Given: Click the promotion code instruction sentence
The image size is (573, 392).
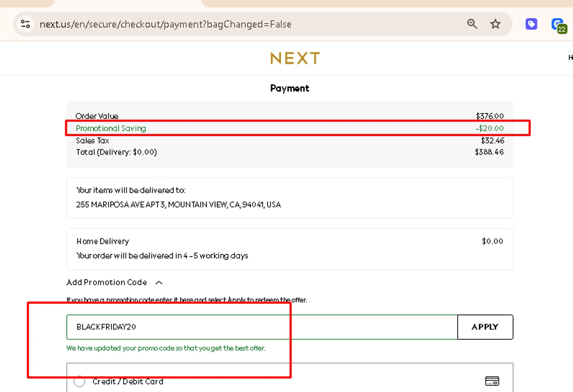Looking at the screenshot, I should coord(187,300).
